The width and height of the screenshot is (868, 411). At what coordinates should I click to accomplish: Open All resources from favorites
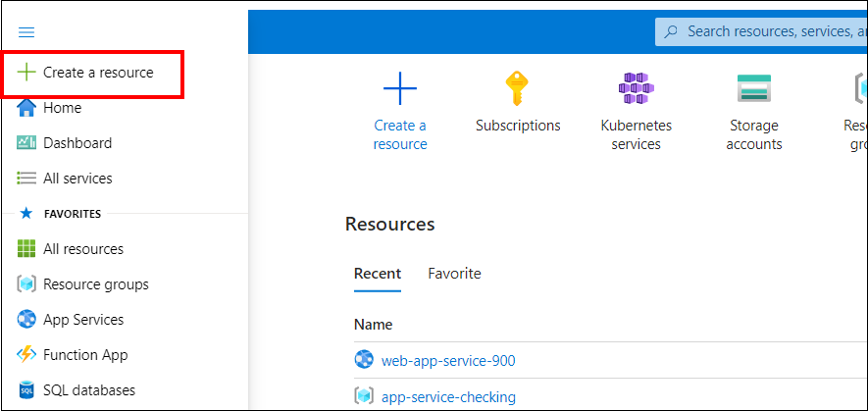point(83,249)
